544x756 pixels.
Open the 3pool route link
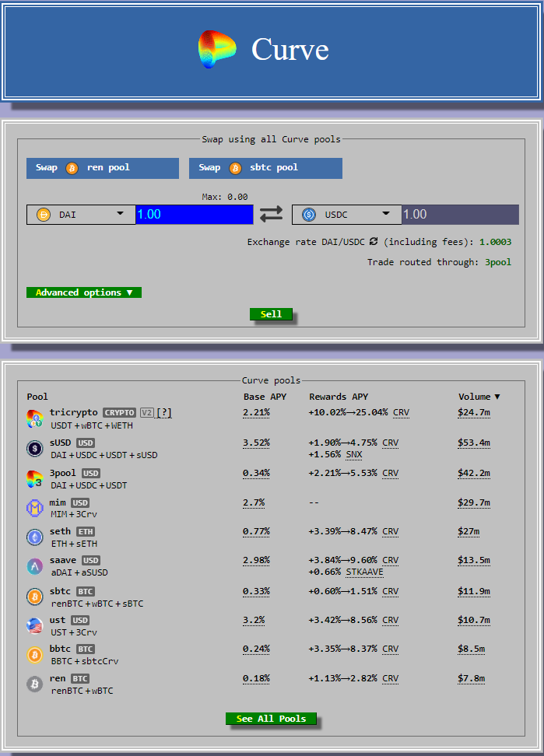click(498, 262)
